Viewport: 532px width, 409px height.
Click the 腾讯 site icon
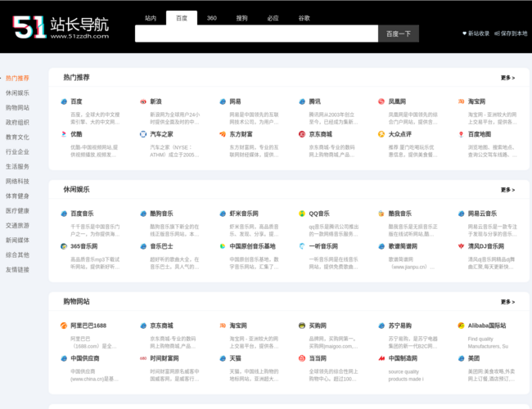tap(302, 101)
